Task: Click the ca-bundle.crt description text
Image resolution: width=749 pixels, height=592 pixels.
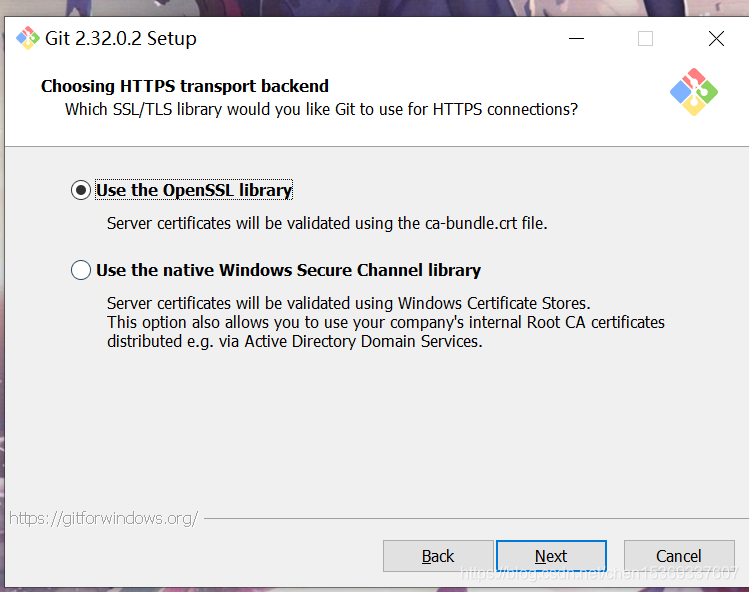Action: click(x=327, y=223)
